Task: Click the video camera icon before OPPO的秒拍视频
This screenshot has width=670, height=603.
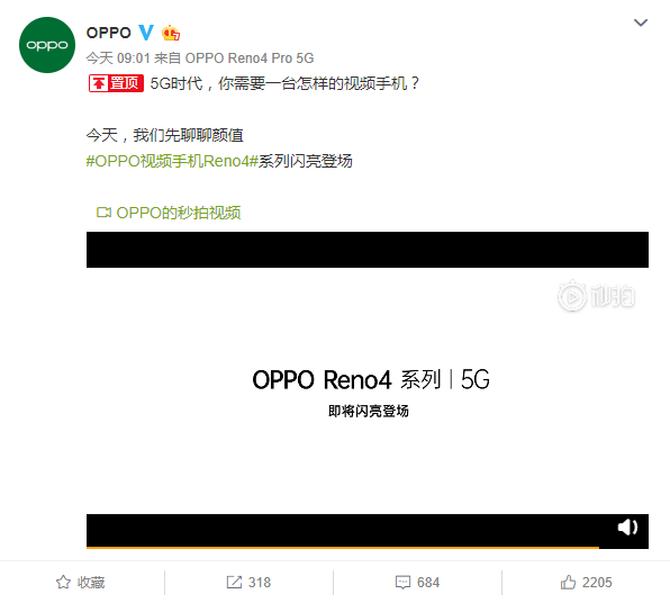Action: point(103,212)
